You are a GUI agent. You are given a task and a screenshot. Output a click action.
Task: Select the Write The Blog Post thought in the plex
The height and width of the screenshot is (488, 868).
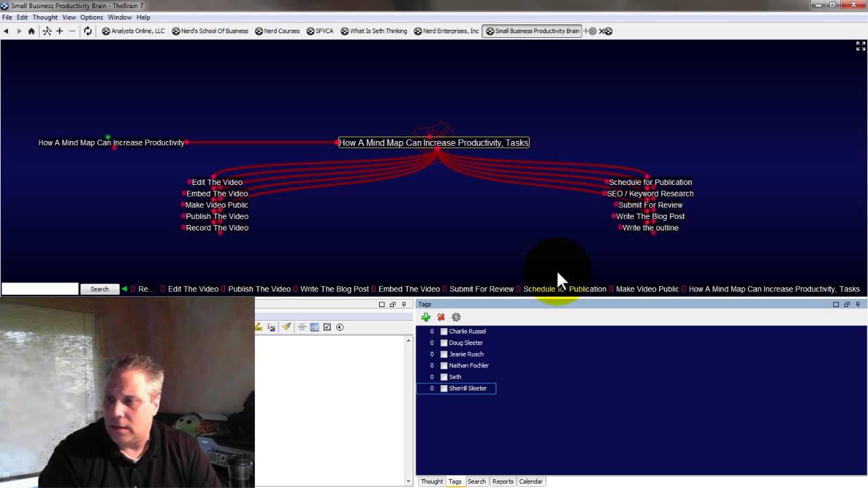(650, 216)
